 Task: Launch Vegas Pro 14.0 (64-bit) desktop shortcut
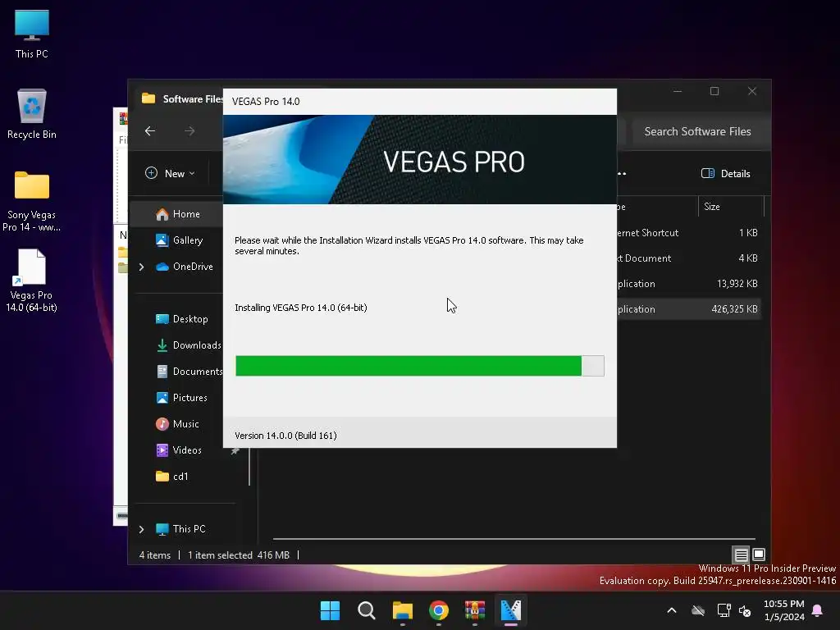click(32, 281)
